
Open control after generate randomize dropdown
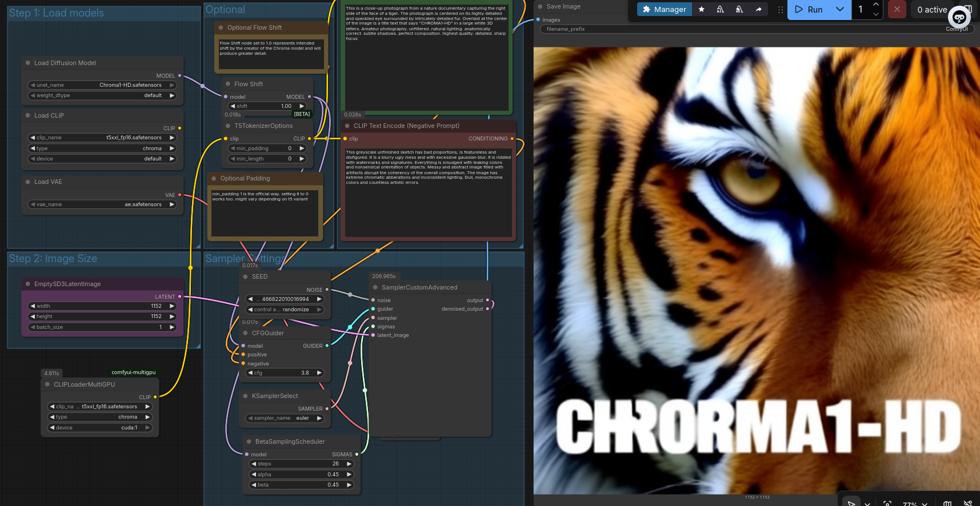pyautogui.click(x=285, y=310)
